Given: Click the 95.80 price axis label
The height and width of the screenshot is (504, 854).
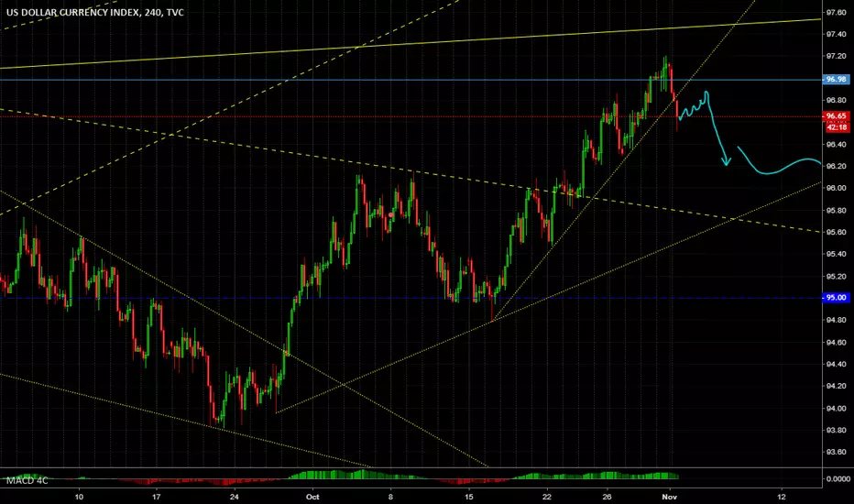Looking at the screenshot, I should [836, 211].
